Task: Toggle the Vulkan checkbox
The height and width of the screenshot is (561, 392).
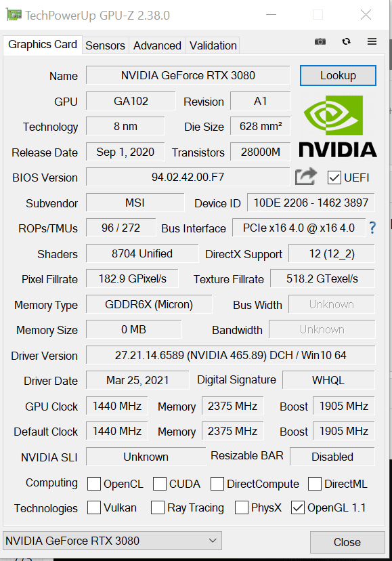Action: tap(94, 507)
